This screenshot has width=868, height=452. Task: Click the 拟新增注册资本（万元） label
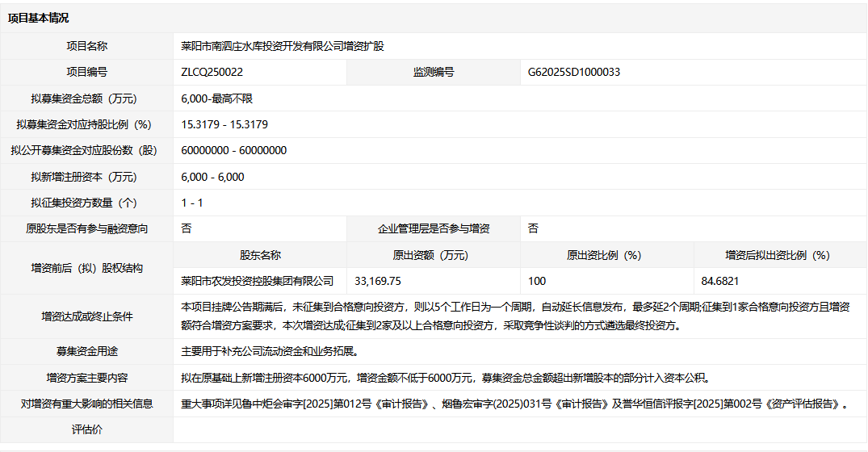pyautogui.click(x=86, y=177)
